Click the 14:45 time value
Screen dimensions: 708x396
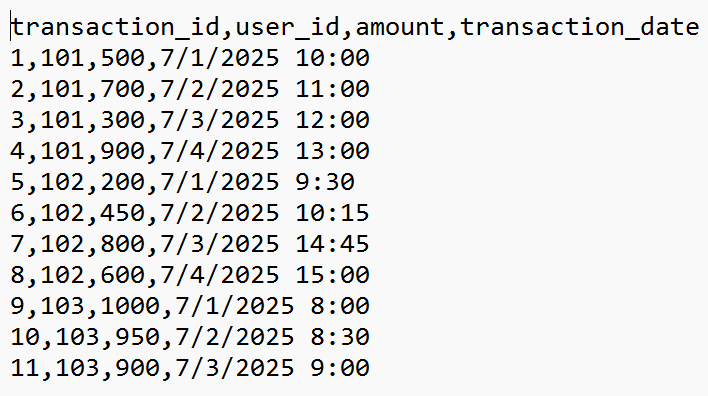(x=332, y=244)
